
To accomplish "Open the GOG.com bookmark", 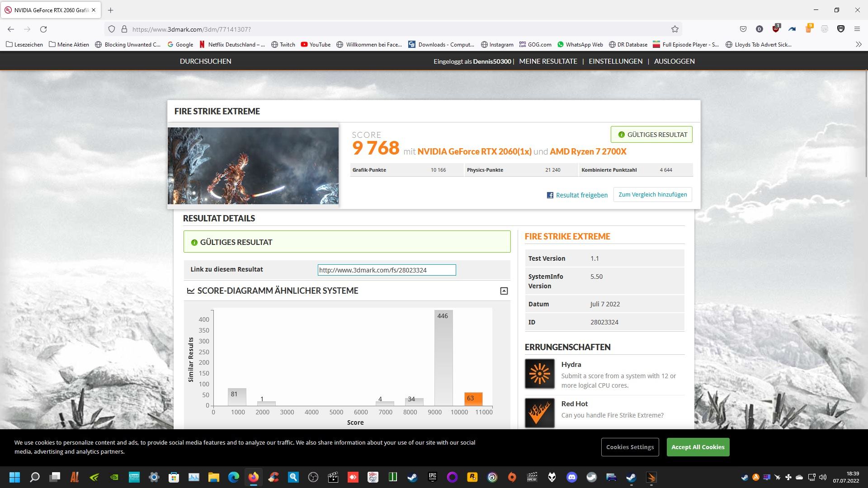I will click(535, 44).
